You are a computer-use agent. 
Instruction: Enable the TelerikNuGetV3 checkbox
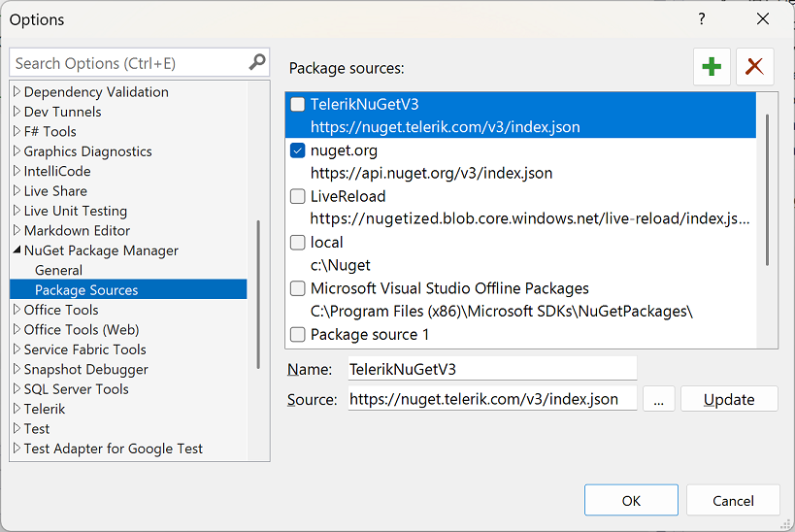coord(298,104)
